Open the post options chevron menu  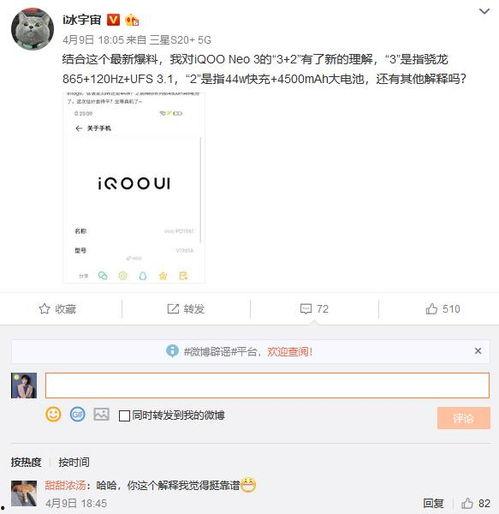point(484,11)
